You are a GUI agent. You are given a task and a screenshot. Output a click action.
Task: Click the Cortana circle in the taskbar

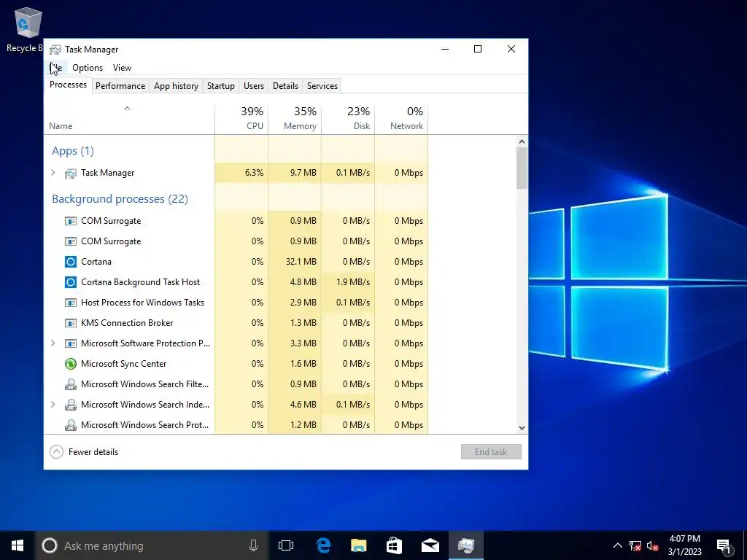coord(50,545)
